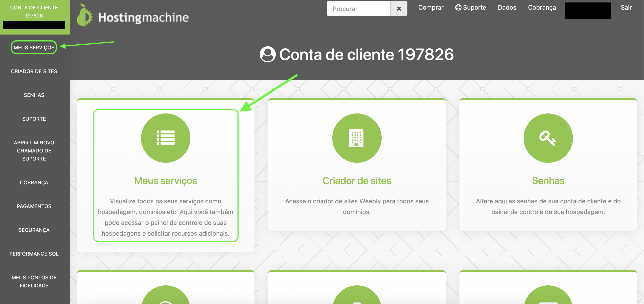This screenshot has width=644, height=304.
Task: Focus the Procurar search field
Action: 359,9
